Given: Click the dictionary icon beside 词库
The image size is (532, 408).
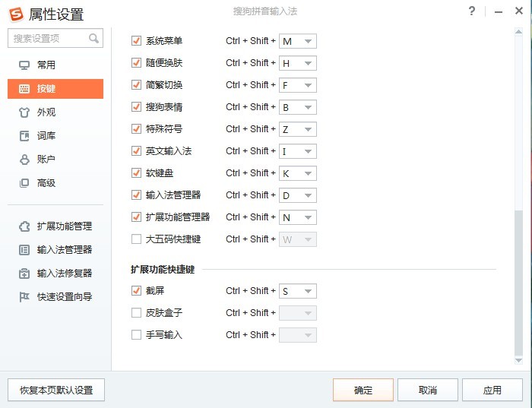Looking at the screenshot, I should (x=24, y=136).
